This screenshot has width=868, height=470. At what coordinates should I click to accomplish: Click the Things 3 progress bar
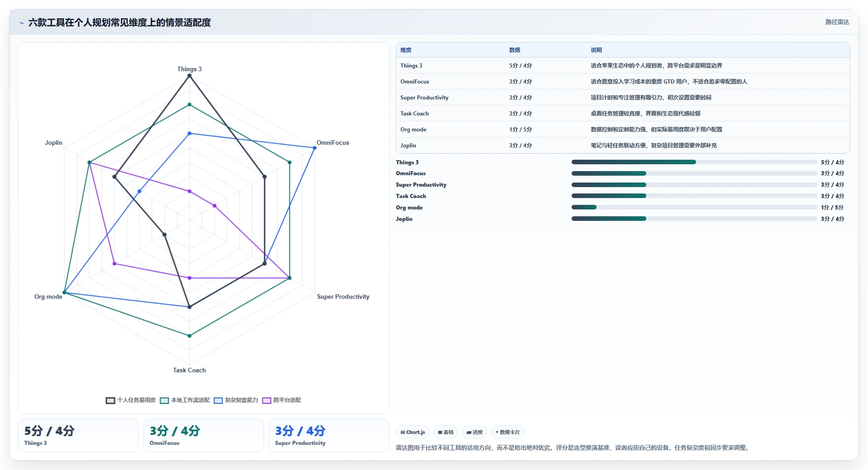pos(694,162)
